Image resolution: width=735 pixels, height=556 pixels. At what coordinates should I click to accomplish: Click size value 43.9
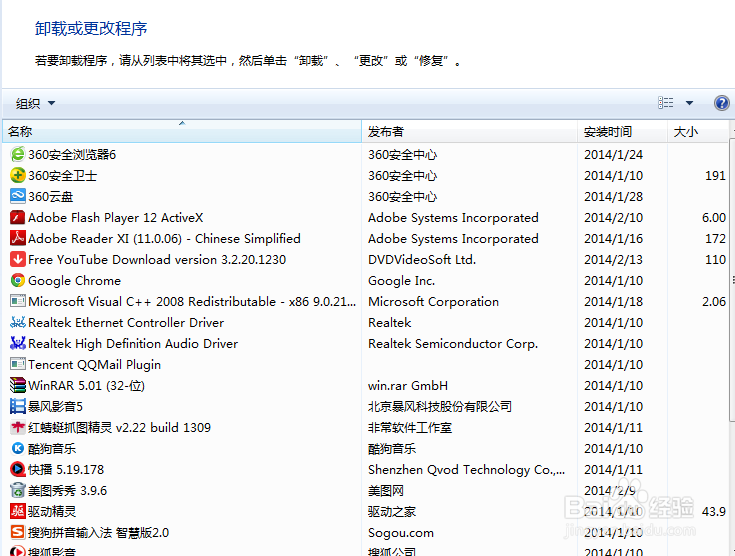click(713, 511)
